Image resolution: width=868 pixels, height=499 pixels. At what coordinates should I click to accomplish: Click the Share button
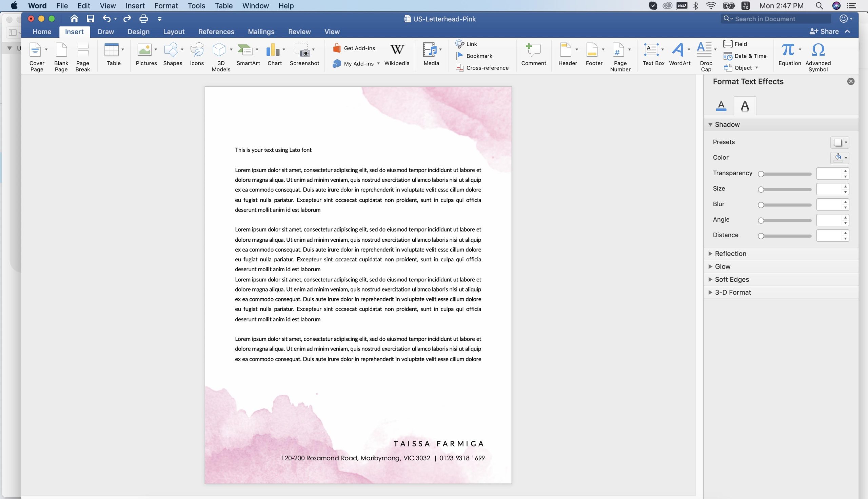tap(825, 32)
